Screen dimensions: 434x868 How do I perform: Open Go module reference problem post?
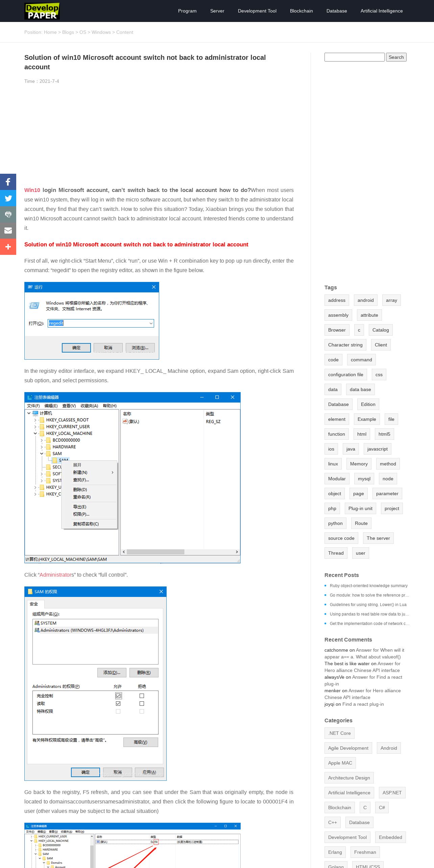tap(369, 595)
